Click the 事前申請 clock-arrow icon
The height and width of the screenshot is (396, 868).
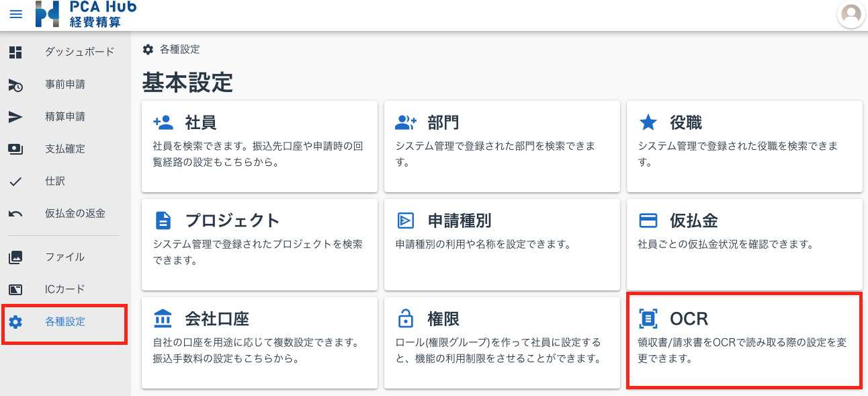click(x=15, y=85)
